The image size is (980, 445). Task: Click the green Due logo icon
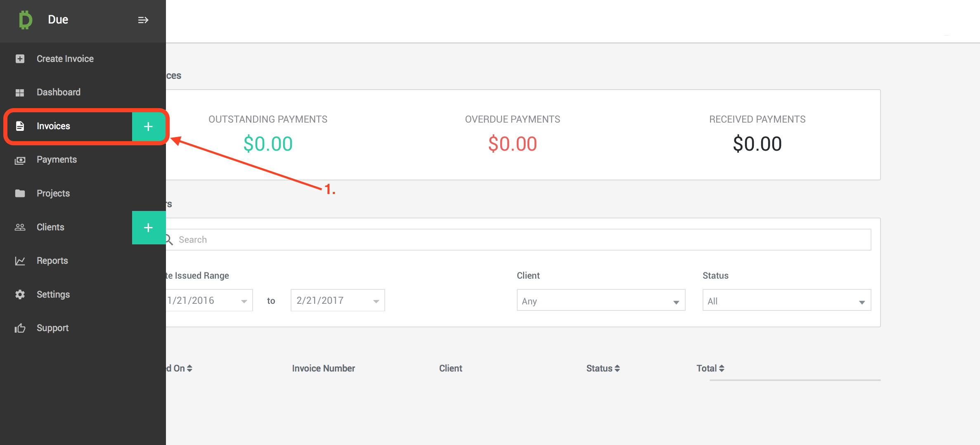point(25,20)
